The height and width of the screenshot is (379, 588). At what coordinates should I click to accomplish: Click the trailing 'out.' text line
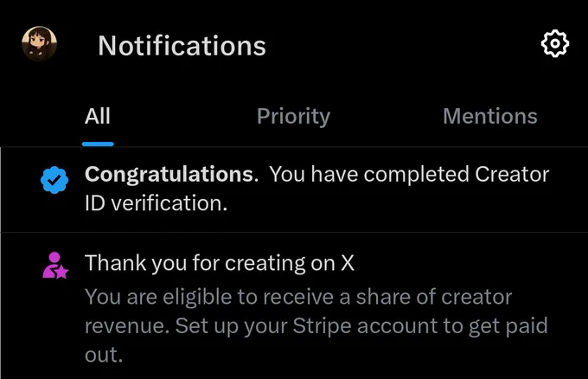point(104,355)
